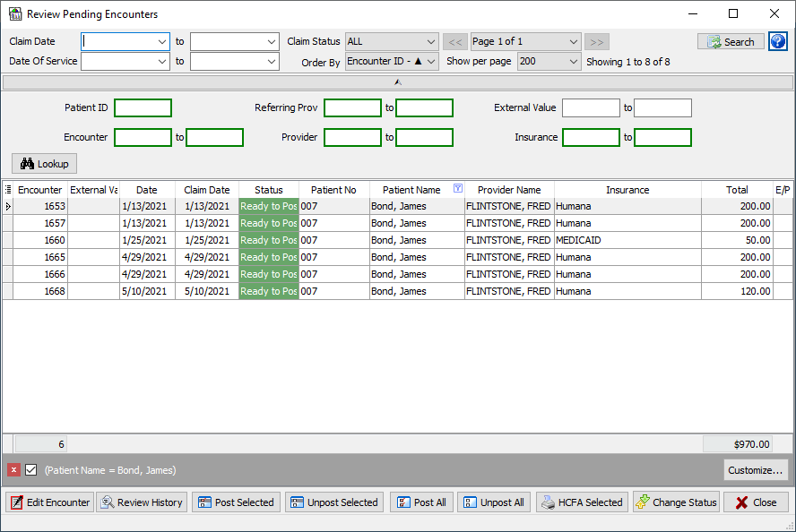Image resolution: width=796 pixels, height=532 pixels.
Task: Sort by the Total column header
Action: click(737, 190)
